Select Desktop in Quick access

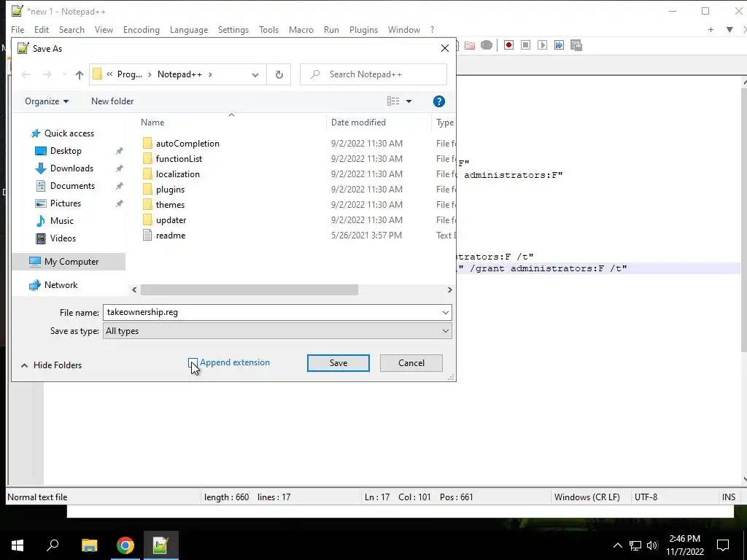click(x=66, y=151)
